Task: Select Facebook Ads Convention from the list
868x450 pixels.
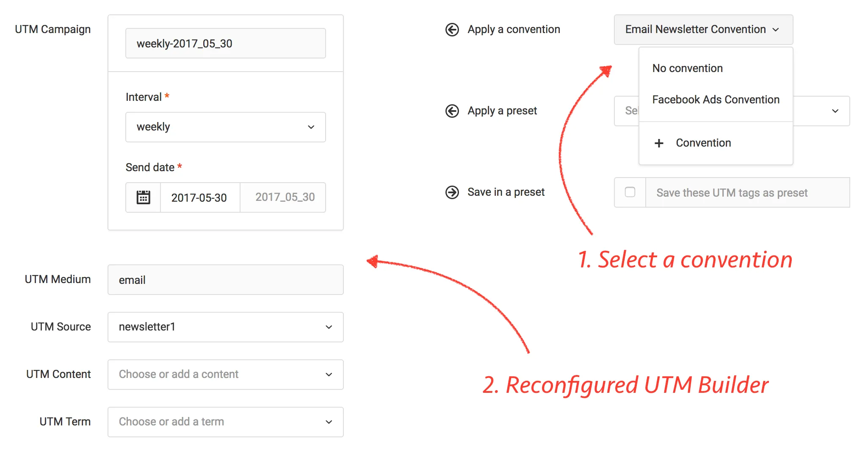Action: point(716,100)
